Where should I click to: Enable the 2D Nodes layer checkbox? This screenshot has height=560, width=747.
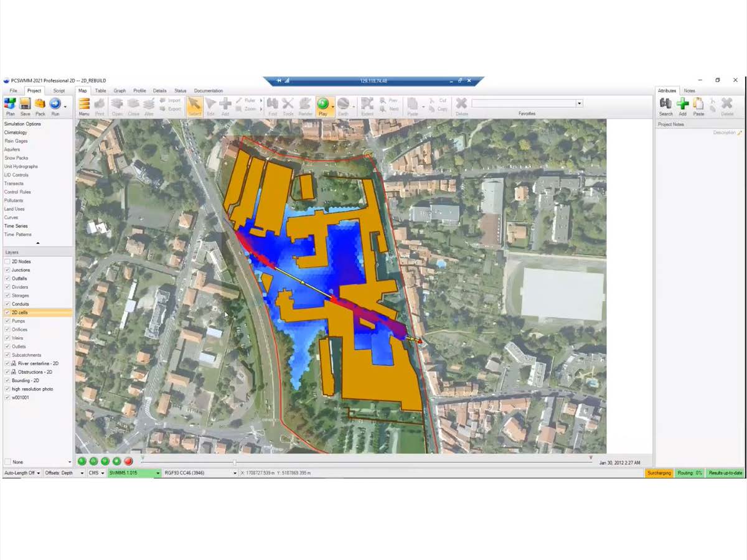pos(7,262)
